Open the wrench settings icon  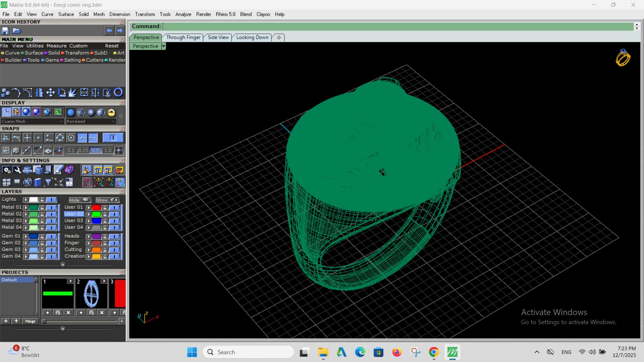tap(17, 170)
